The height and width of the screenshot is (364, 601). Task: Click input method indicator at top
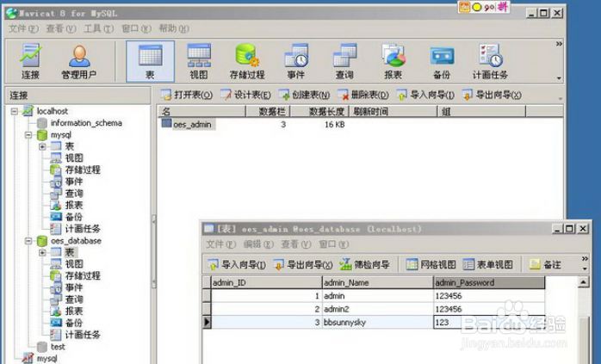[x=483, y=7]
